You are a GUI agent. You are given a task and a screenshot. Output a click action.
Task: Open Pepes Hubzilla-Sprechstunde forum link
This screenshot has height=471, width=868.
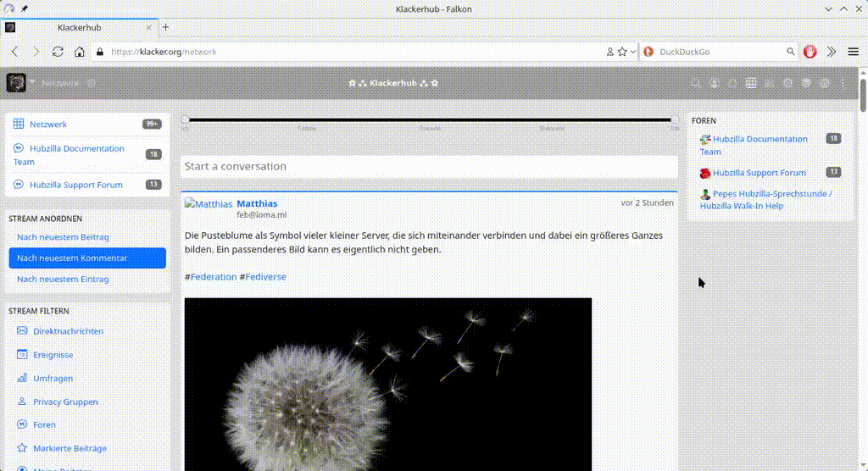pyautogui.click(x=766, y=199)
